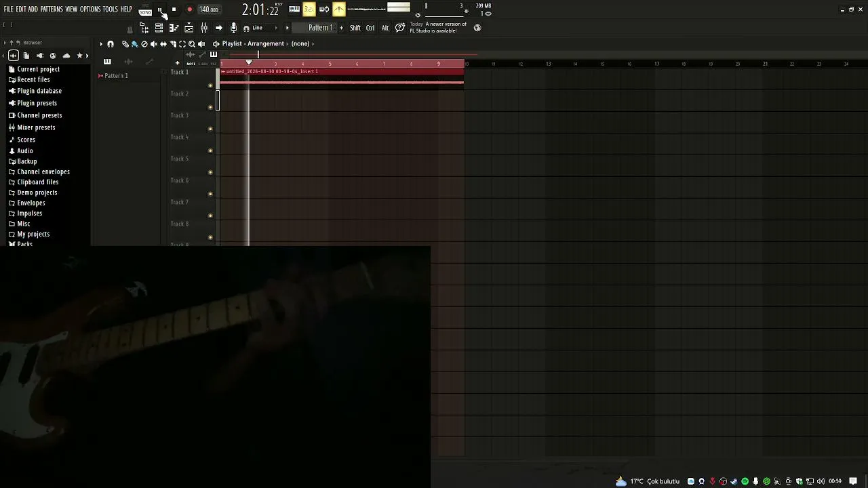Viewport: 868px width, 488px height.
Task: Open the PATTERNS menu
Action: tap(52, 9)
